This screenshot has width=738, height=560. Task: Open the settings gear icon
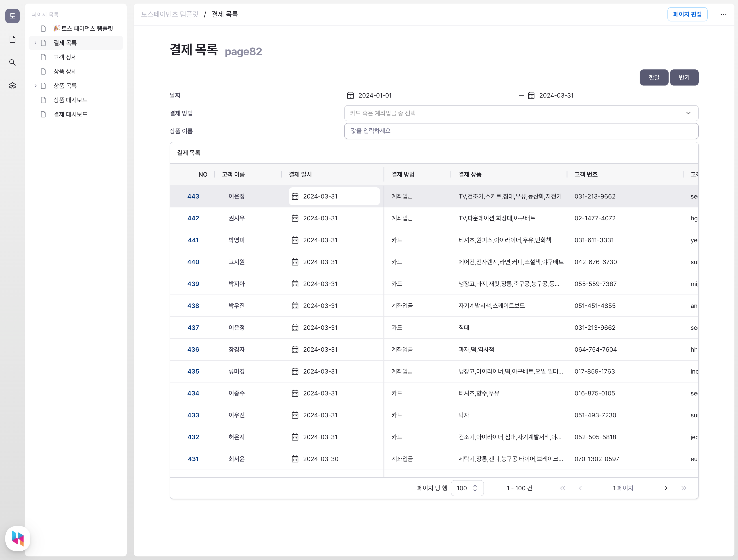[x=12, y=86]
